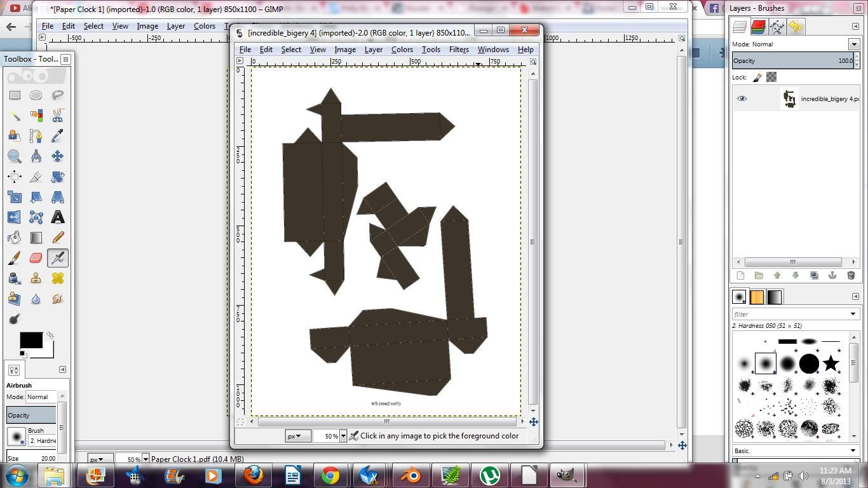
Task: Toggle visibility of incredible_bigery layer
Action: 741,98
